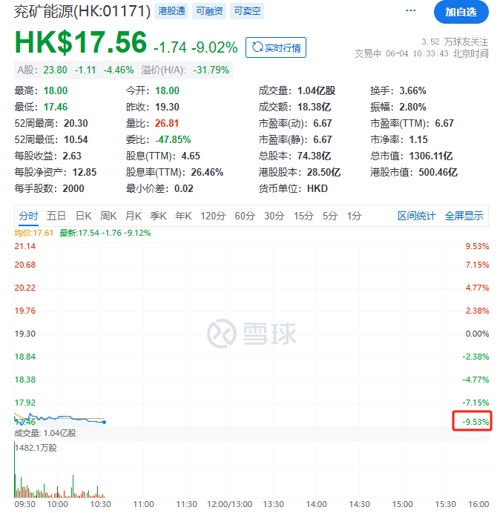
Task: Open the 年K chart view
Action: tap(183, 216)
